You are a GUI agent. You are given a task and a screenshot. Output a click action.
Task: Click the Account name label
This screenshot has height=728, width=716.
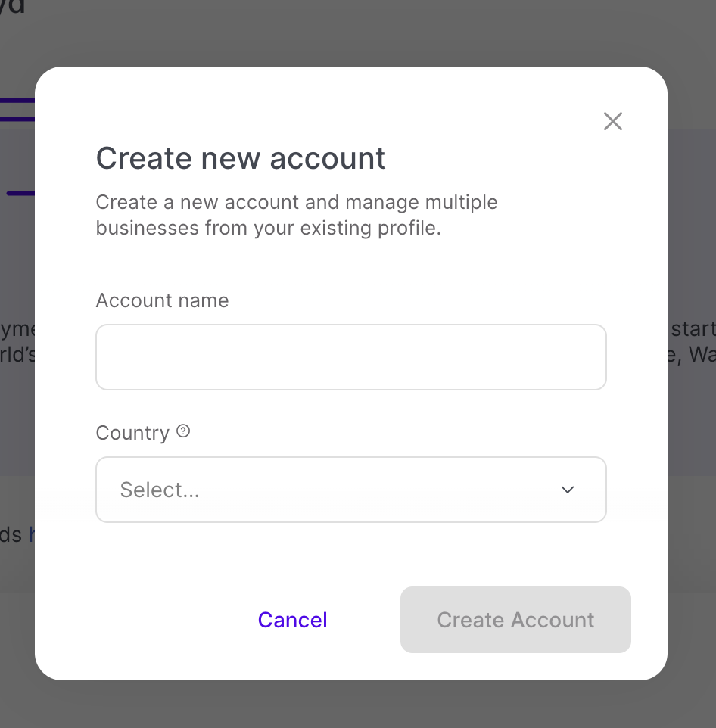162,300
